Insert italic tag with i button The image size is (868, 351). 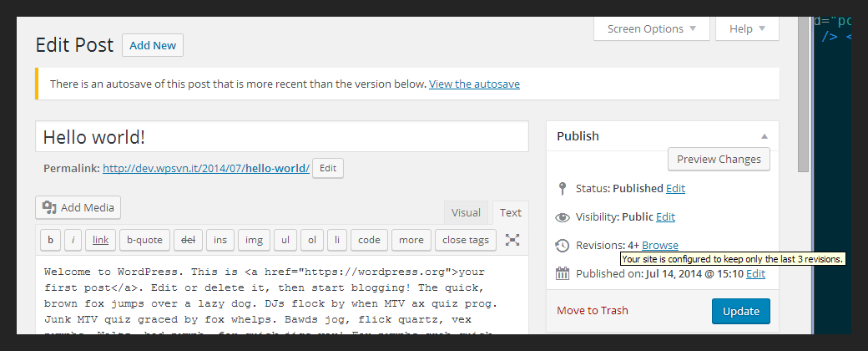point(73,240)
